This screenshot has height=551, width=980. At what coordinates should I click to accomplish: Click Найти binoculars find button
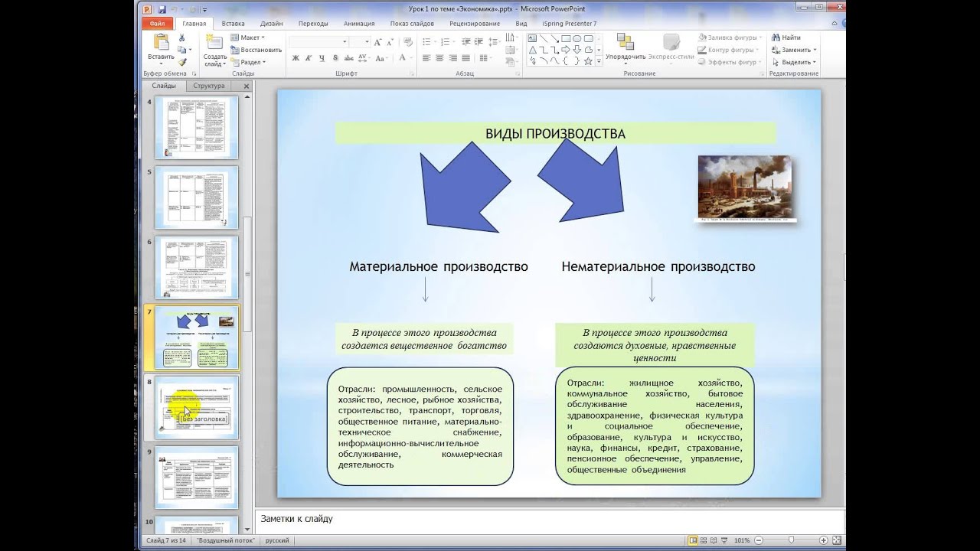click(x=786, y=37)
